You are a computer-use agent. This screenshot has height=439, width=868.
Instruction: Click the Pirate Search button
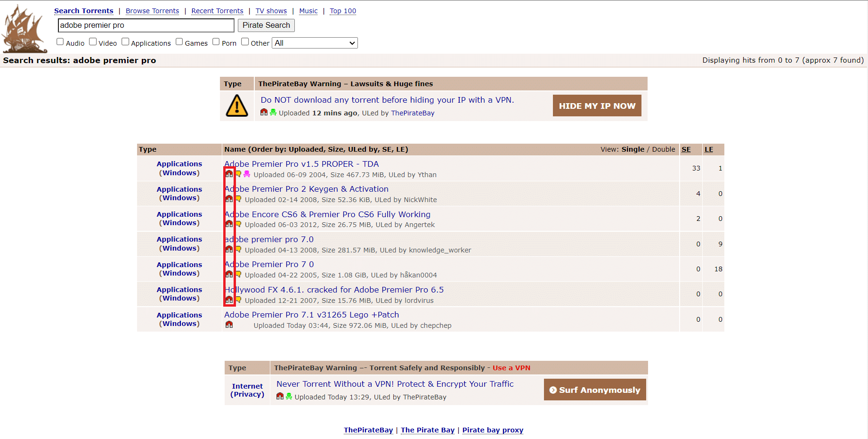click(x=266, y=25)
